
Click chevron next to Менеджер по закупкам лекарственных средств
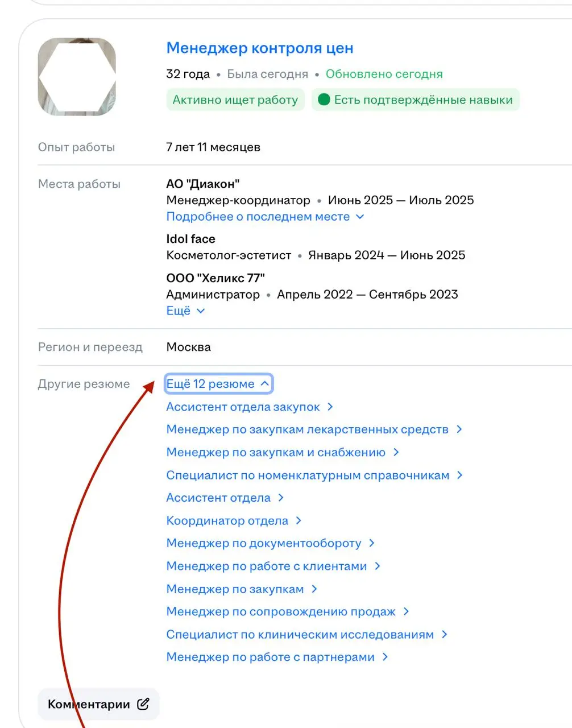tap(459, 429)
